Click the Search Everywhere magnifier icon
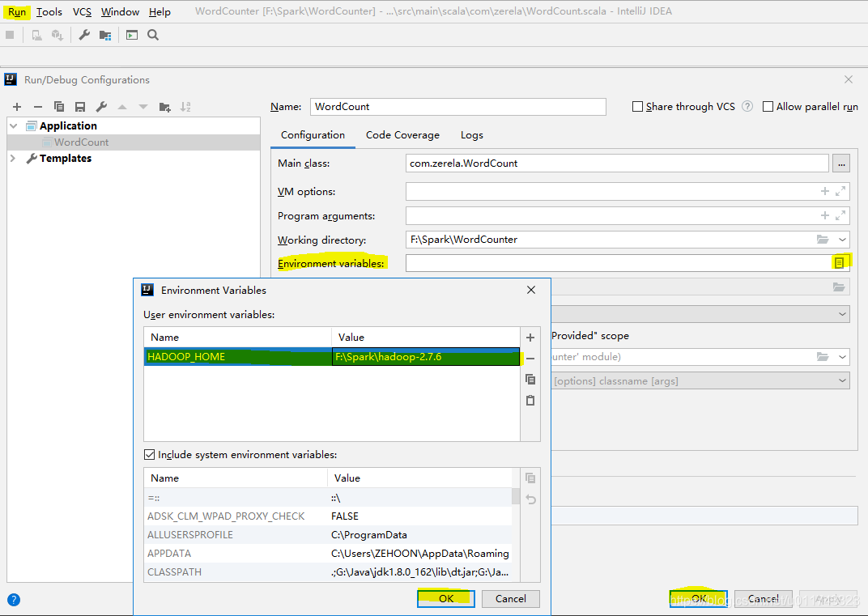Screen dimensions: 868x616 153,35
